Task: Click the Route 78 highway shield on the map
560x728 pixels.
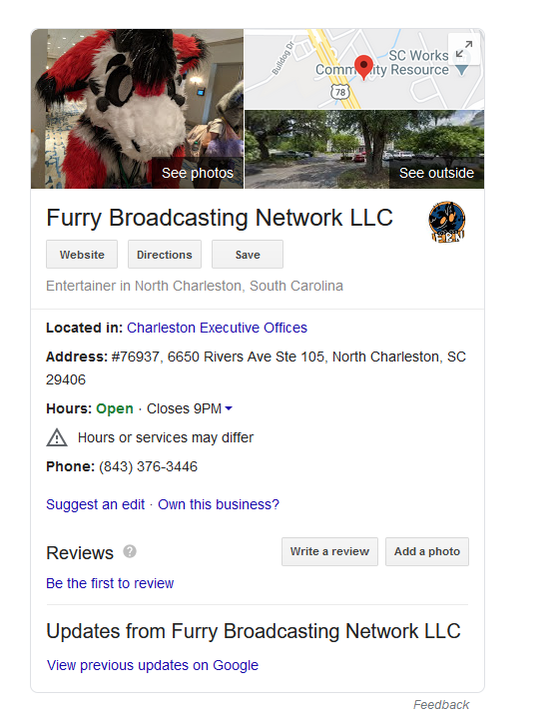Action: click(340, 92)
